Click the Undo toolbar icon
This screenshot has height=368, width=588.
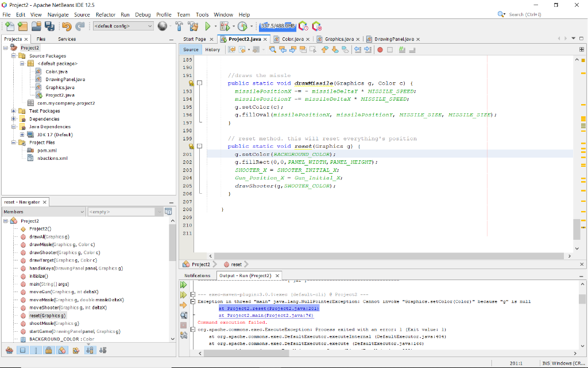click(x=66, y=26)
